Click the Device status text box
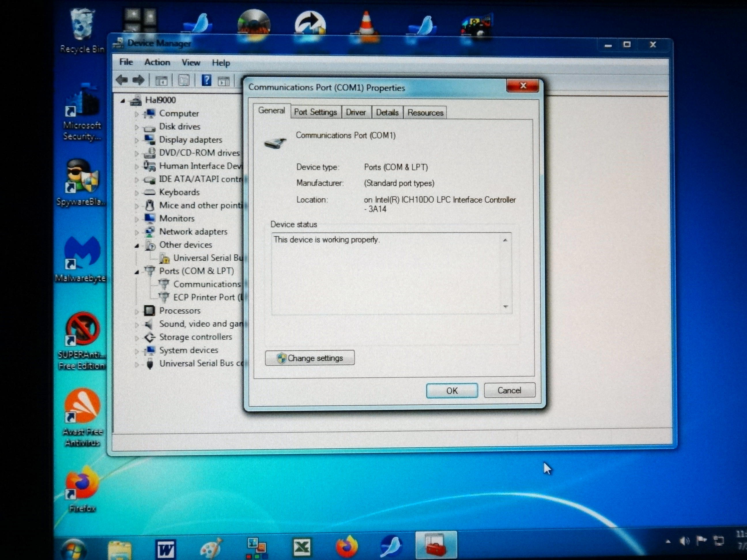This screenshot has height=560, width=747. click(391, 273)
